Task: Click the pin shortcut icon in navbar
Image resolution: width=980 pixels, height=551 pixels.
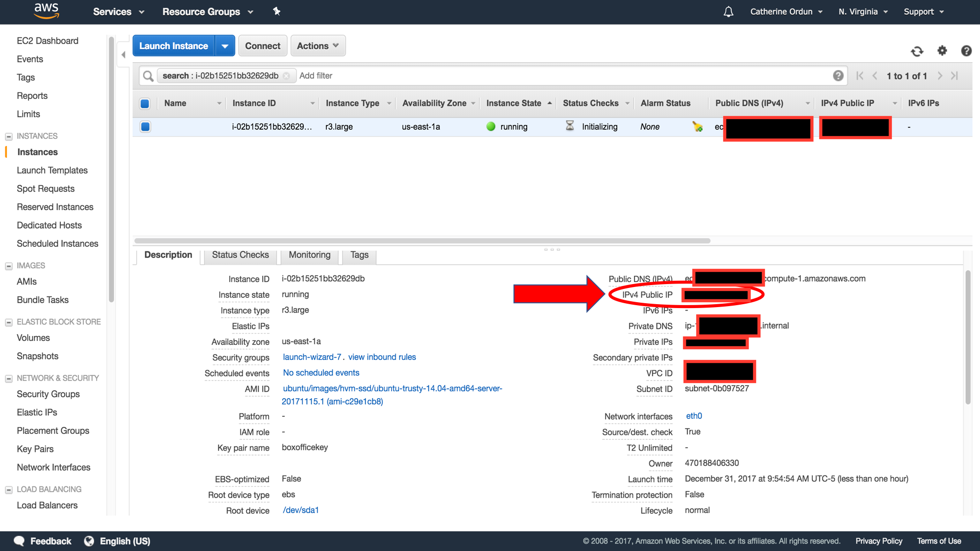Action: pos(277,11)
